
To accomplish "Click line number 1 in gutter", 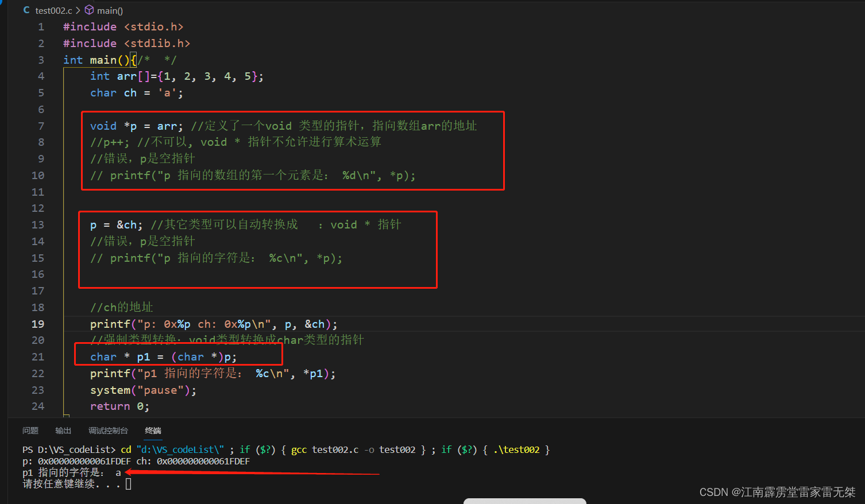I will [41, 27].
